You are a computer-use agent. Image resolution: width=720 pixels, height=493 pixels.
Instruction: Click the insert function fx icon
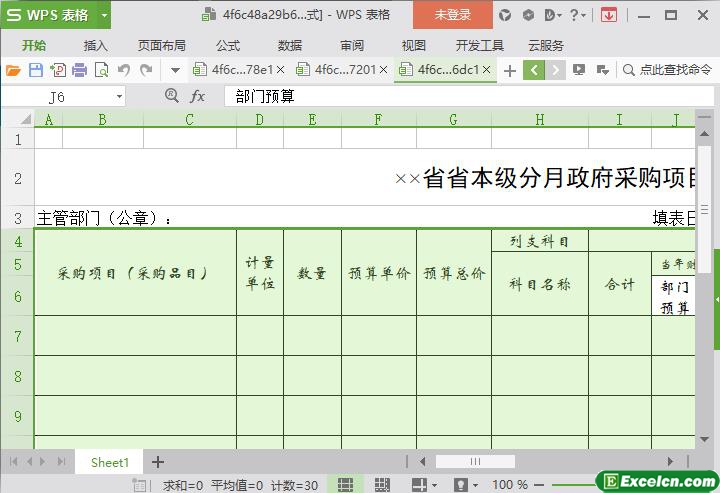198,96
